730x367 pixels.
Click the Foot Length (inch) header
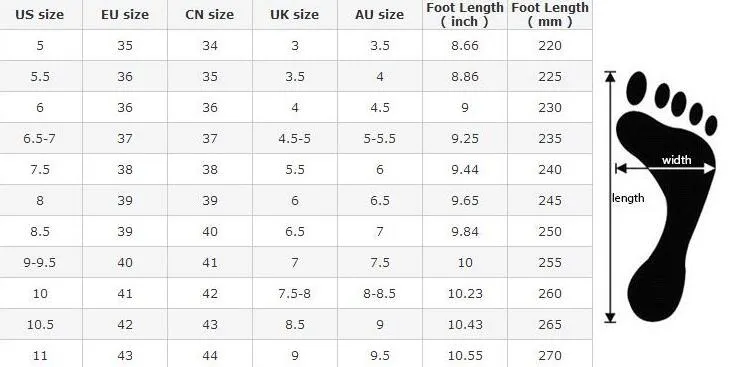[465, 14]
